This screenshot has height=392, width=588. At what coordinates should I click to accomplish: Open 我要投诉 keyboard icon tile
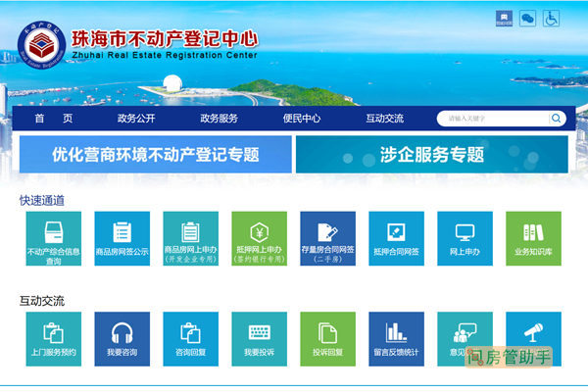point(259,338)
